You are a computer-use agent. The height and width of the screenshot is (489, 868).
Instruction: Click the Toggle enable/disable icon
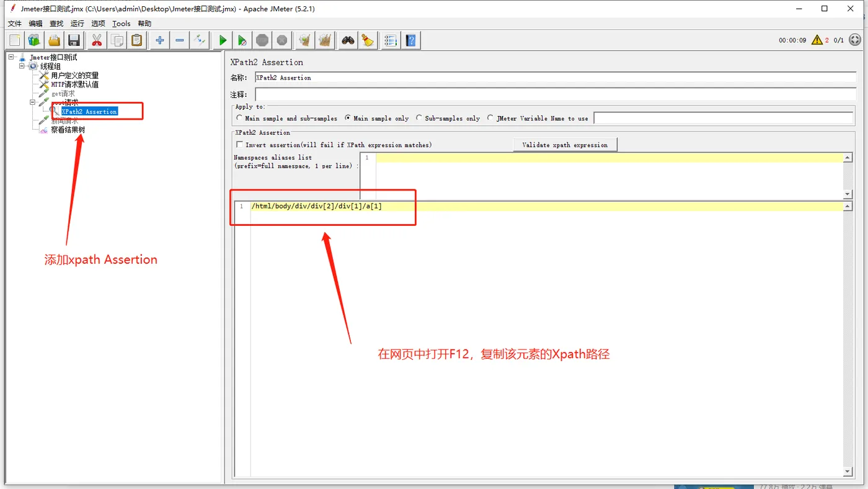tap(200, 40)
